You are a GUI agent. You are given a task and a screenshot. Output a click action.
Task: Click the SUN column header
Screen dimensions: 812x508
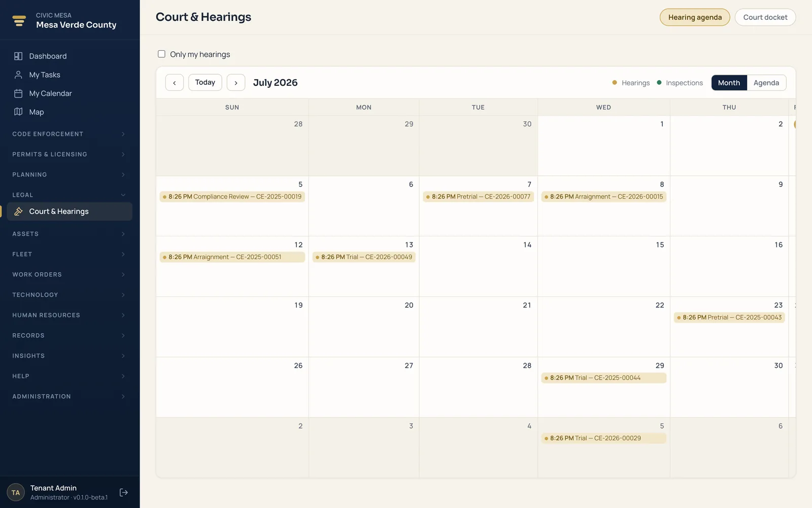[x=232, y=107]
